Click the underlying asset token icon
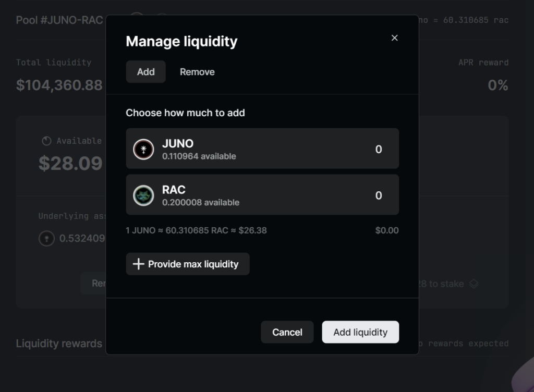534x392 pixels. point(46,239)
